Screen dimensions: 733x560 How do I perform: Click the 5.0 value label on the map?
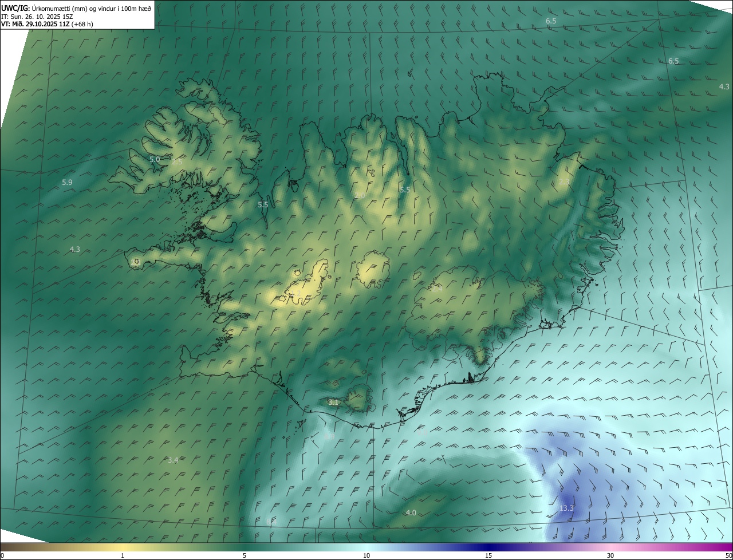[x=155, y=159]
